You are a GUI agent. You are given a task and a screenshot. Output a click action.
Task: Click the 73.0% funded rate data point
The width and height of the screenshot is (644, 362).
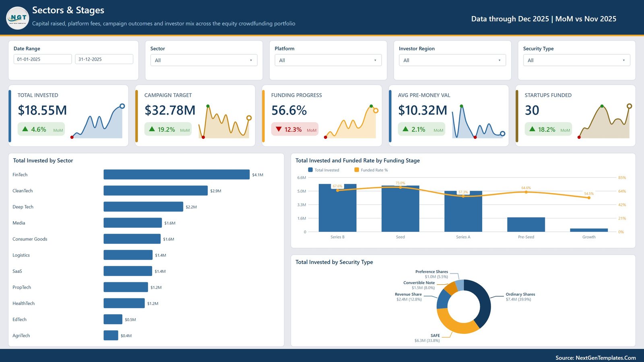400,187
